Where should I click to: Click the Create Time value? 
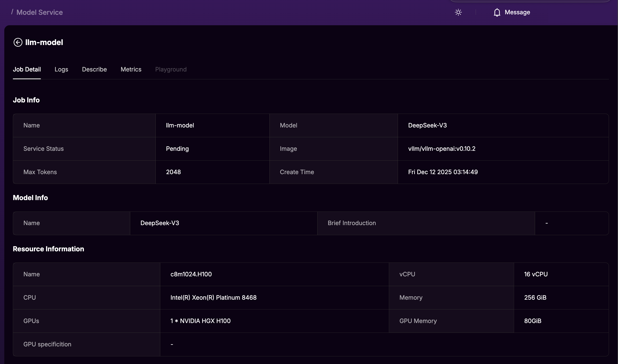(x=443, y=172)
